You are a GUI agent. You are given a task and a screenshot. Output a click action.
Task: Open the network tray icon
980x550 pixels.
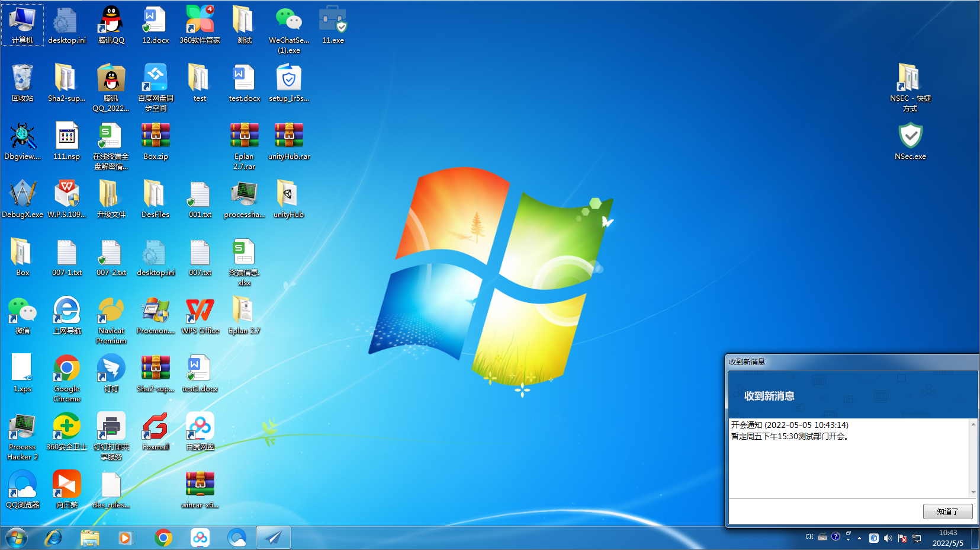coord(917,538)
